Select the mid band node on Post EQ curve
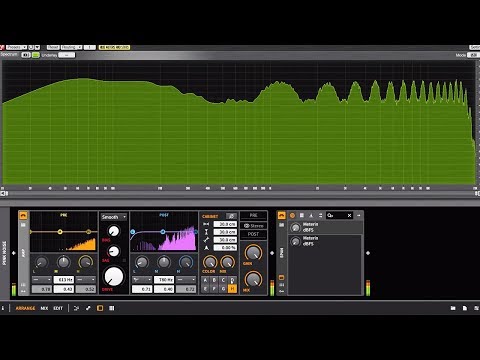This screenshot has height=360, width=480. point(163,232)
